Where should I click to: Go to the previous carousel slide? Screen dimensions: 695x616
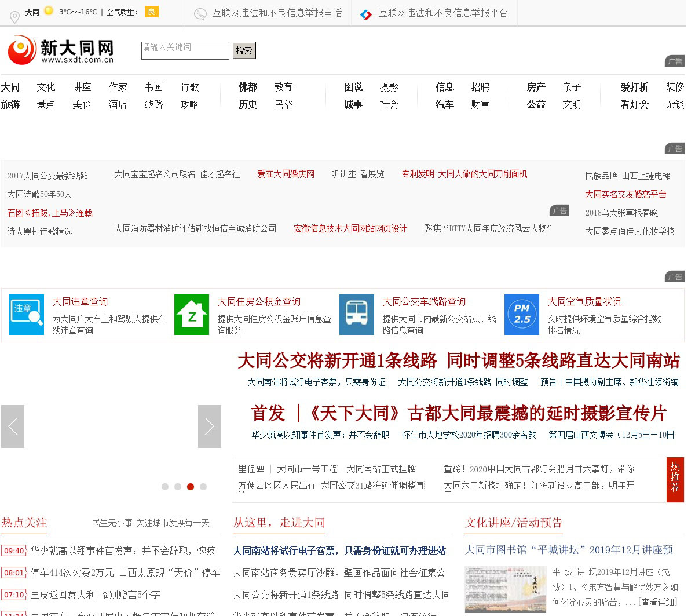tap(13, 427)
